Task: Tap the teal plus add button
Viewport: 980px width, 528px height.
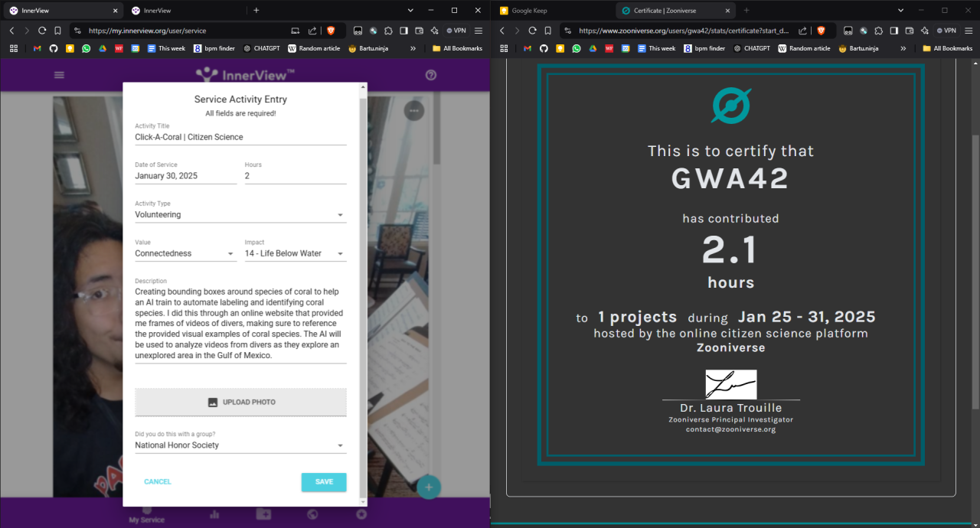Action: 429,487
